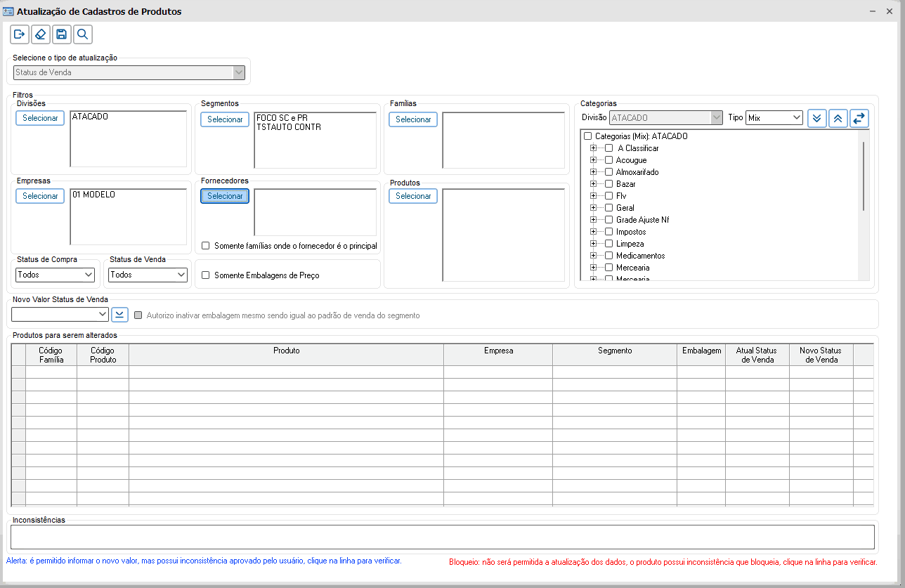Click the apply-down icon beside Novo Valor dropdown
Viewport: 905px width, 588px height.
coord(119,315)
